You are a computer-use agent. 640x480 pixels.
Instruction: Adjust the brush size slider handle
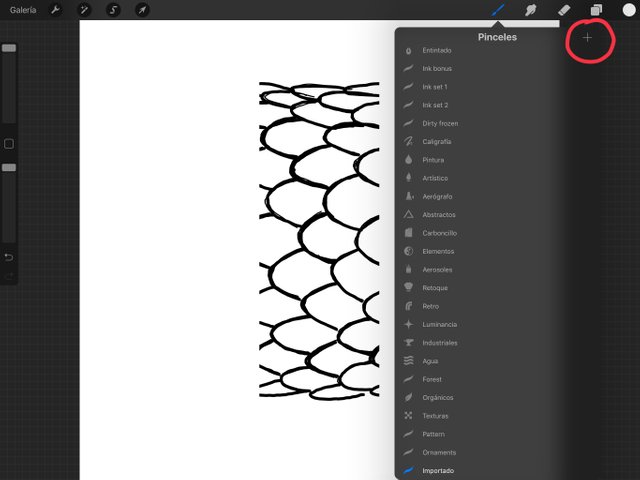point(9,48)
